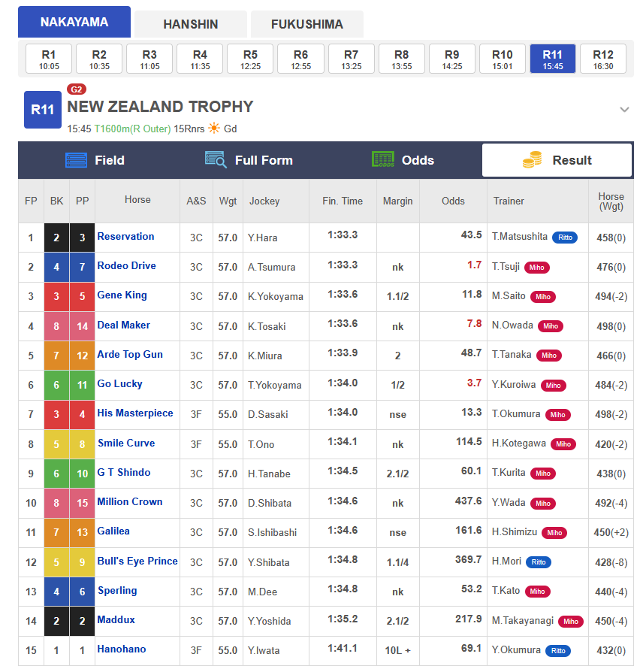
Task: Click the blue R11 race badge
Action: click(x=42, y=110)
